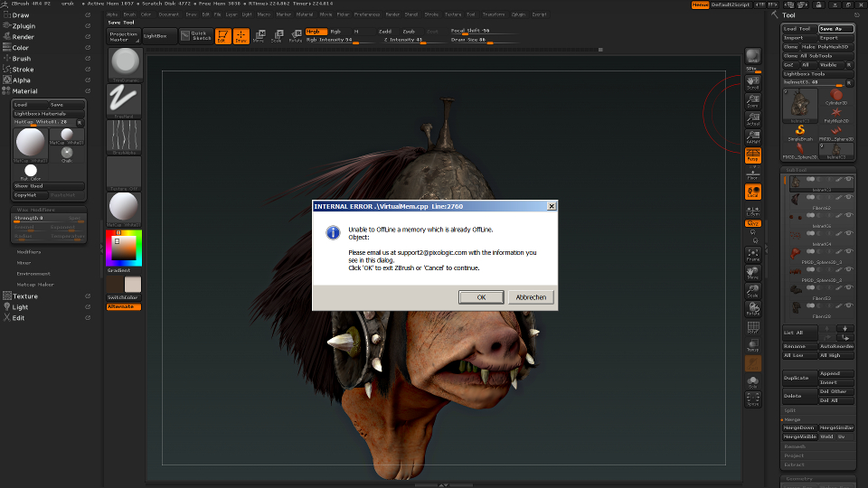Expand the Brush palette in left tray
Viewport: 868px width, 488px height.
click(x=21, y=58)
